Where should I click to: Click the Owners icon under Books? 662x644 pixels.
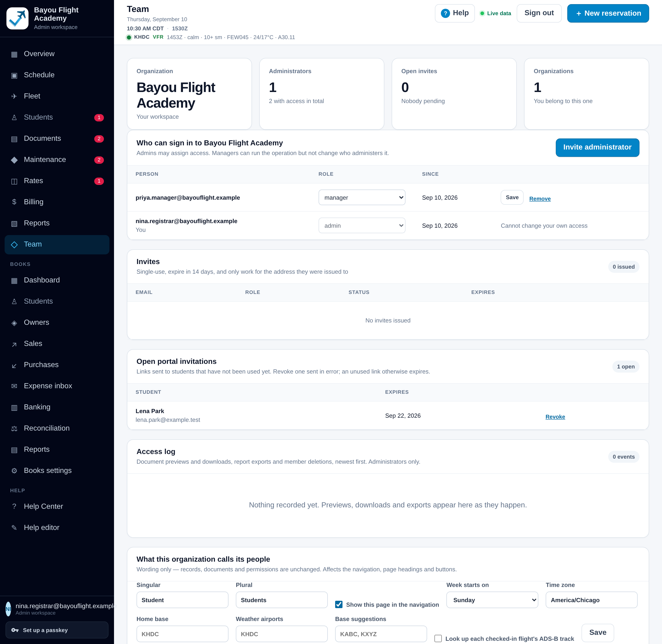14,323
